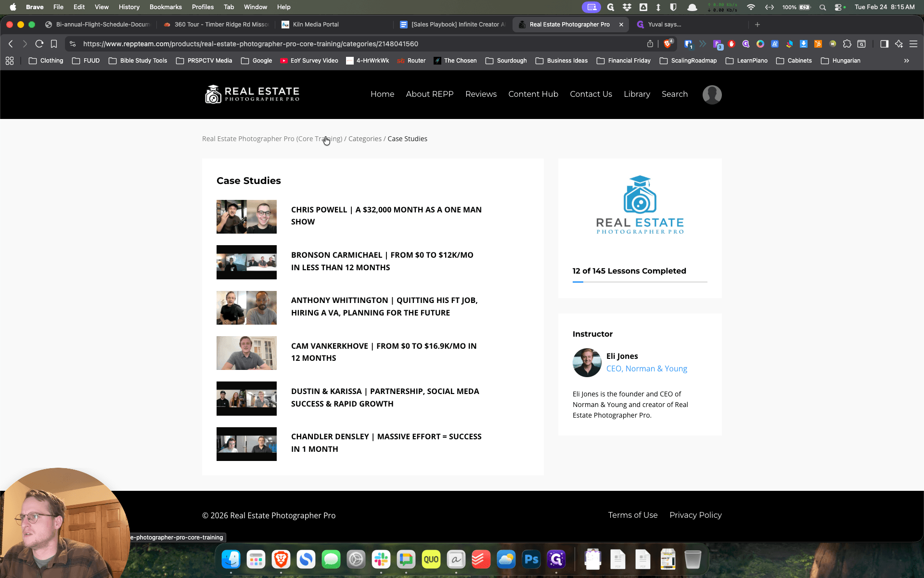Open Messages app in the dock
This screenshot has height=578, width=924.
331,559
